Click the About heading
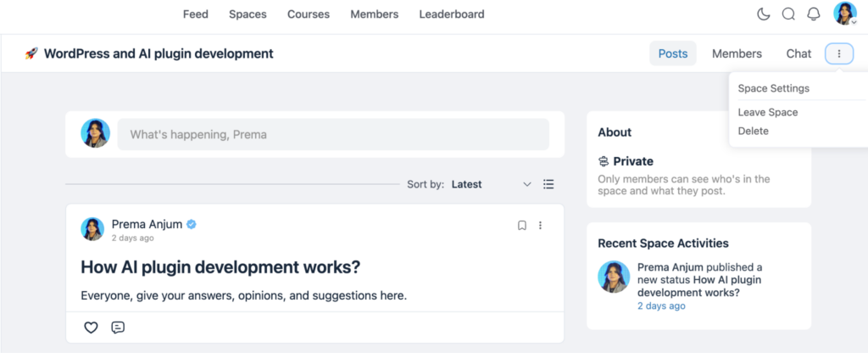Viewport: 868px width, 353px height. pos(615,132)
